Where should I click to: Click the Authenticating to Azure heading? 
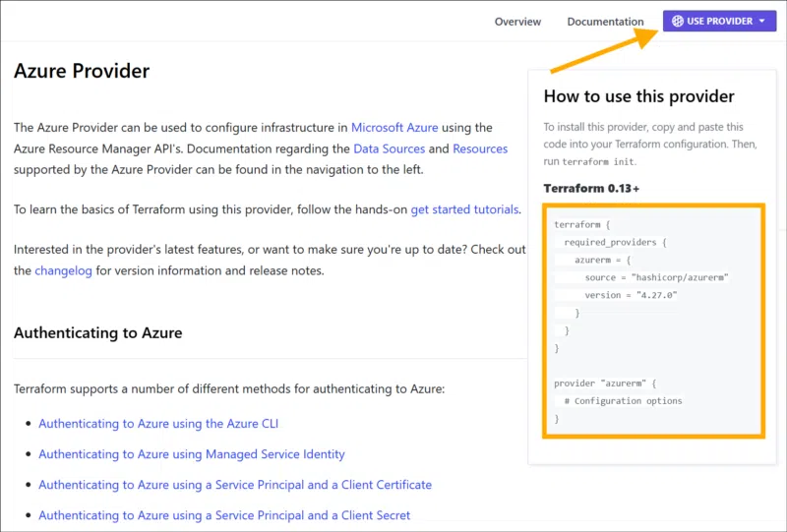[x=98, y=333]
